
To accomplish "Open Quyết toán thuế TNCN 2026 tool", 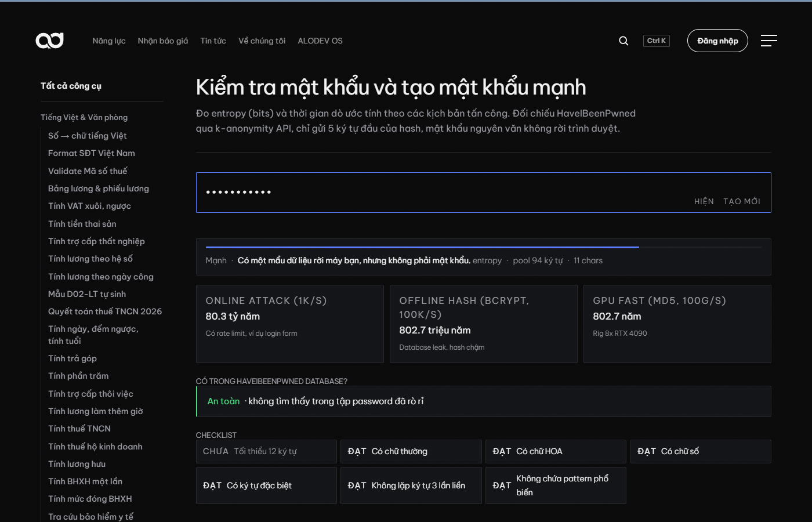I will [x=105, y=311].
